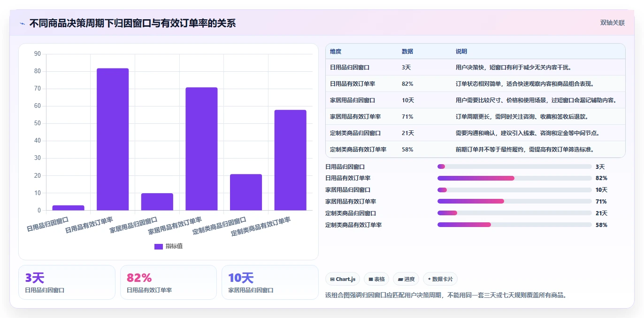Click description 用户决策快，短窗口有利于减少无关内容干扰
Screen dimensions: 644x318
514,68
